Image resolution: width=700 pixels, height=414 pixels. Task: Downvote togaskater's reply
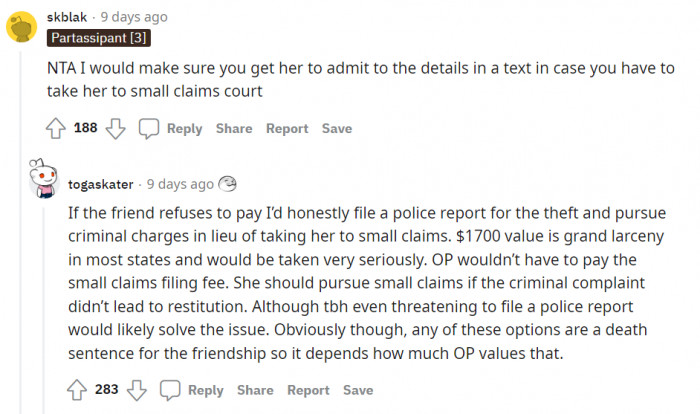tap(136, 390)
